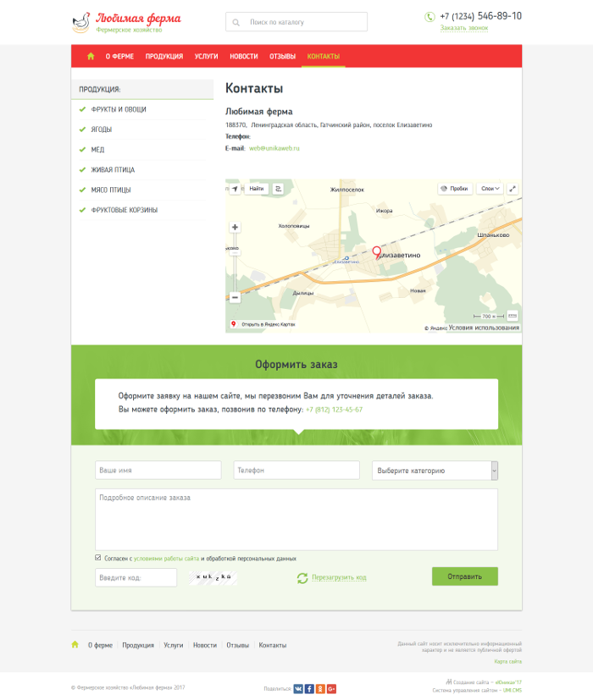Open the Слои map layers dropdown
593x700 pixels.
pos(490,189)
